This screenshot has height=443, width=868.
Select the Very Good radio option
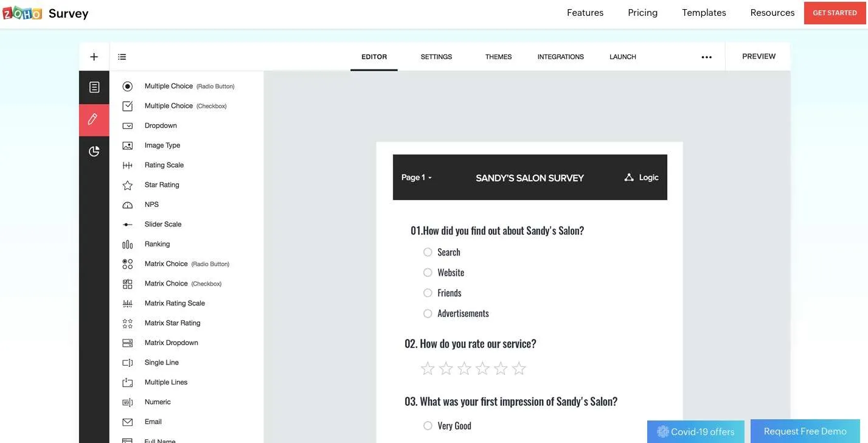click(x=428, y=426)
